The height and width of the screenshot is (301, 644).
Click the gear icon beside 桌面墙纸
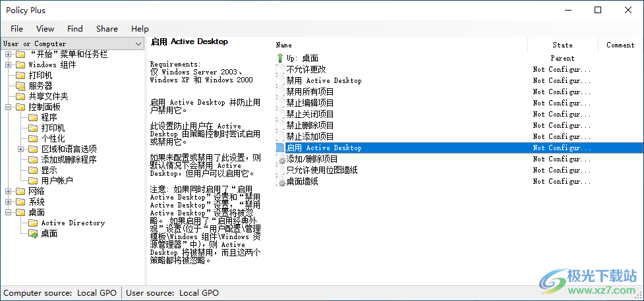(281, 181)
